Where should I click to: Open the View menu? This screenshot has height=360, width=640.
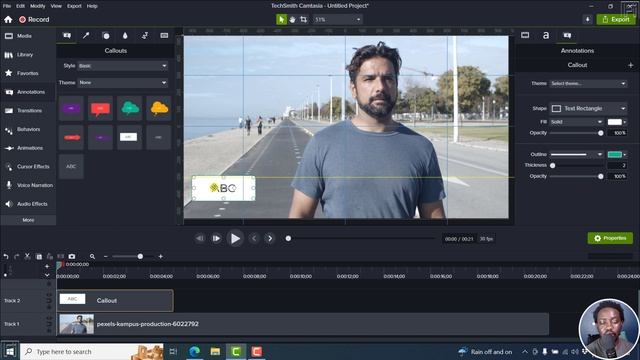[x=56, y=6]
